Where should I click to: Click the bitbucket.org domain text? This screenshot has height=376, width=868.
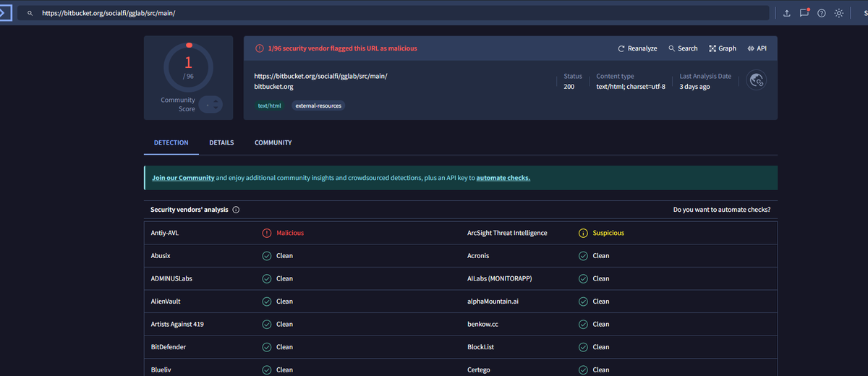(x=273, y=87)
